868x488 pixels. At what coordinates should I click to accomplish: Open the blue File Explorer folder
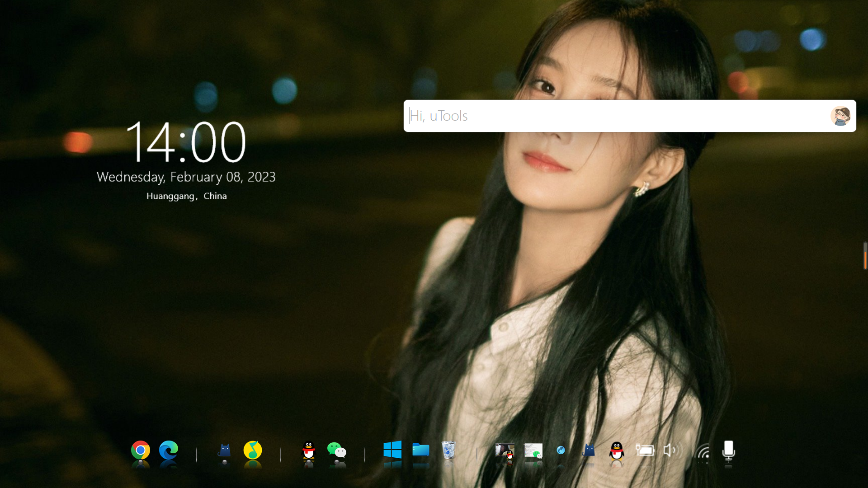[x=420, y=450]
